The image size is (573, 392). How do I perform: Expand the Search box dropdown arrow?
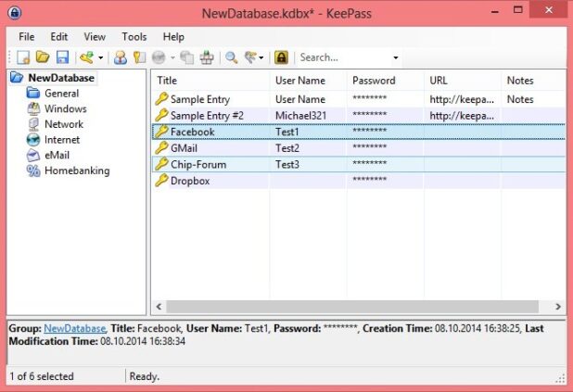click(396, 57)
